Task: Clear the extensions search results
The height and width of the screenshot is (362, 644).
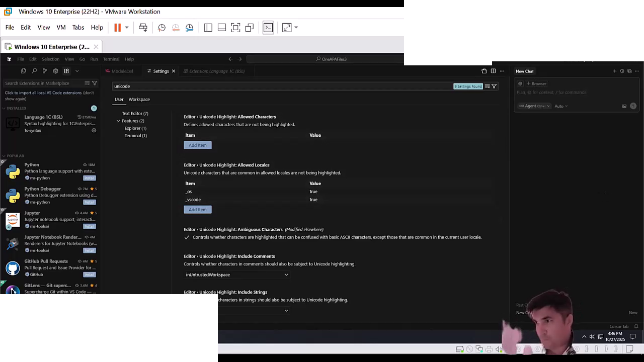Action: point(87,83)
